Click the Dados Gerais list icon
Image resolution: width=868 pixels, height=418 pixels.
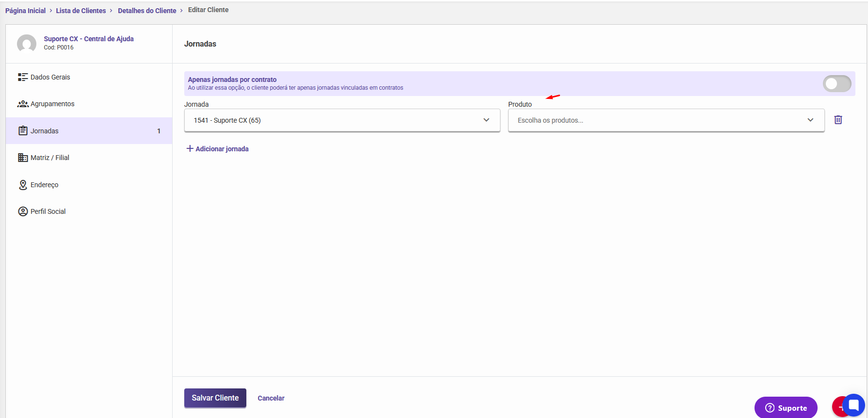[23, 77]
